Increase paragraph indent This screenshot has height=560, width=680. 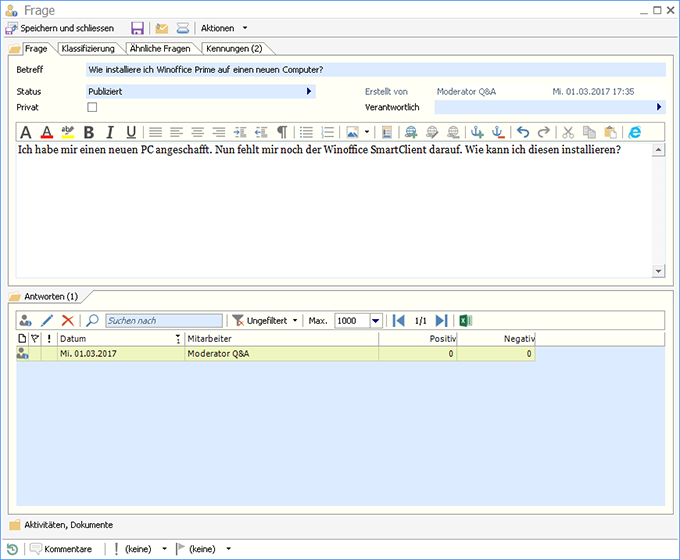tap(240, 132)
